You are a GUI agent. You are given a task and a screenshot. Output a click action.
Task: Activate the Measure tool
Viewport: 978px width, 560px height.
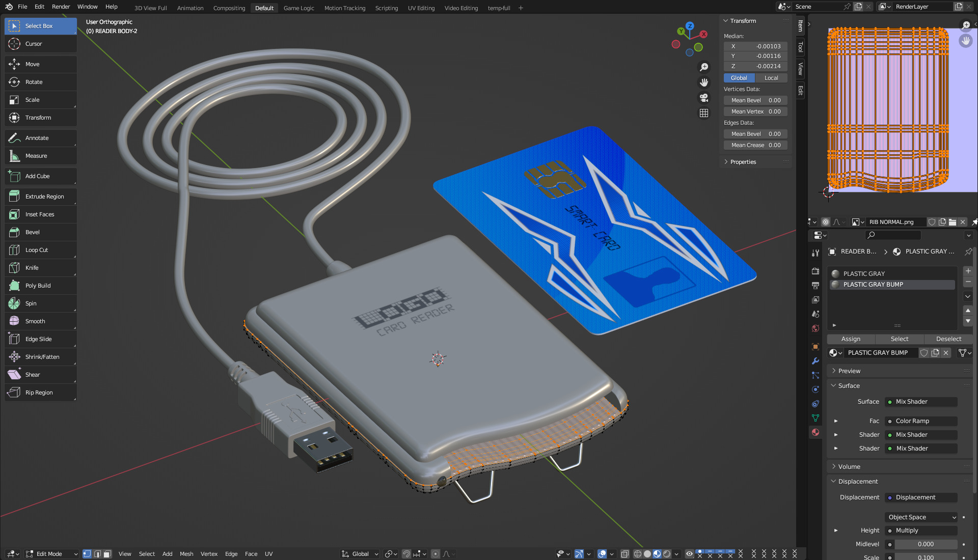41,156
